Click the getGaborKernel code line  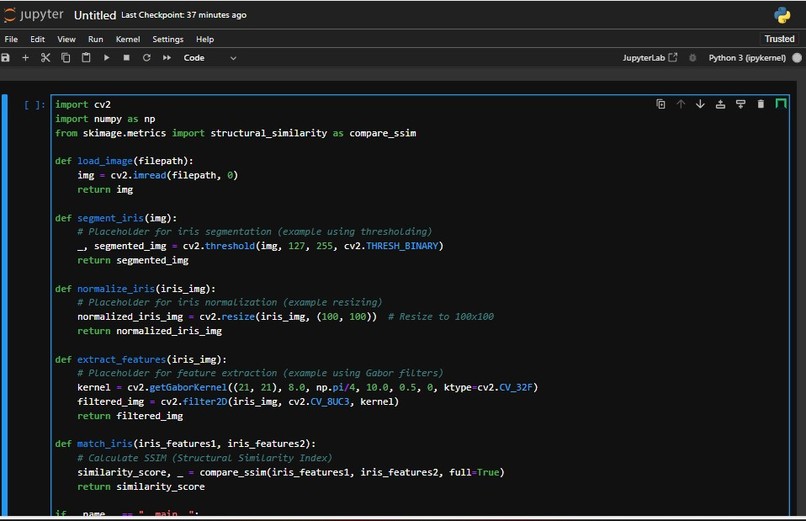307,387
